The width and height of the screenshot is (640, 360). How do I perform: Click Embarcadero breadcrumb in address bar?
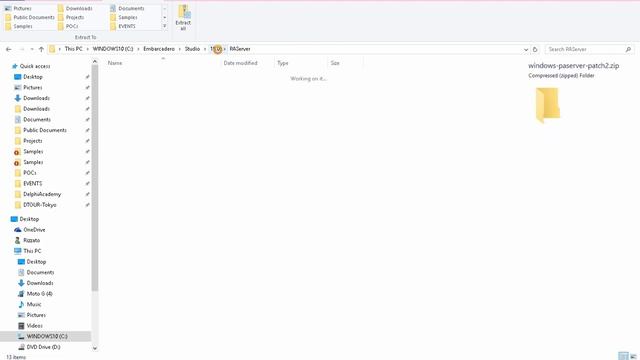click(159, 49)
